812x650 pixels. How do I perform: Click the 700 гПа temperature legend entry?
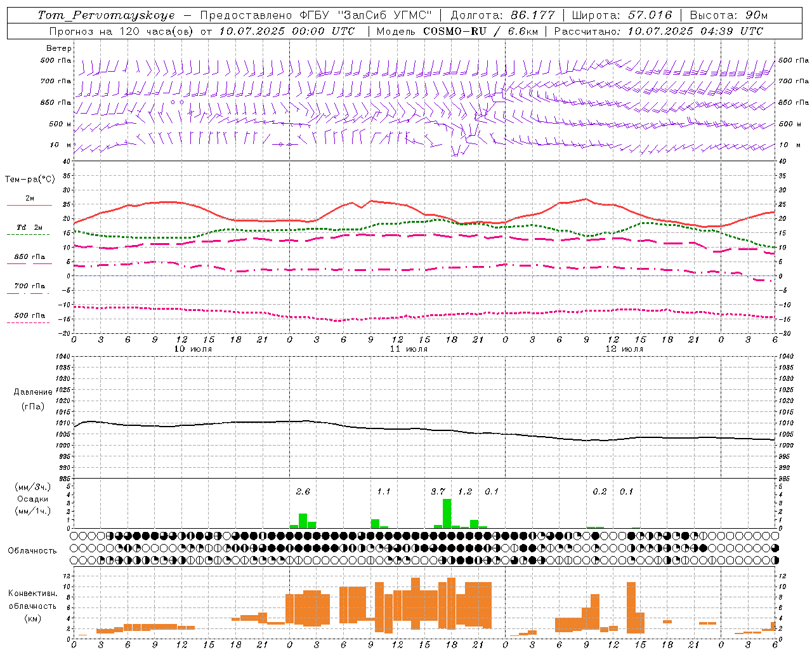29,286
